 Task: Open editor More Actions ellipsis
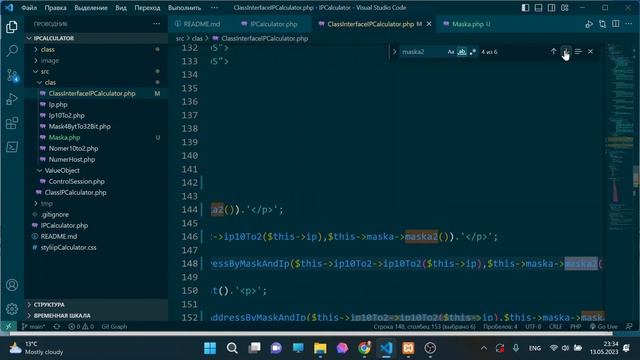[x=629, y=24]
